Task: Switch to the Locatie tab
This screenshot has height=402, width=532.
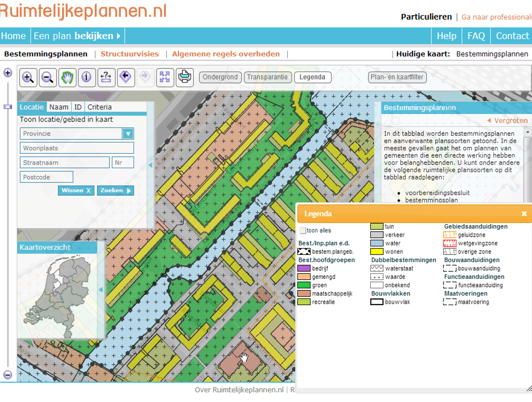Action: pyautogui.click(x=31, y=107)
